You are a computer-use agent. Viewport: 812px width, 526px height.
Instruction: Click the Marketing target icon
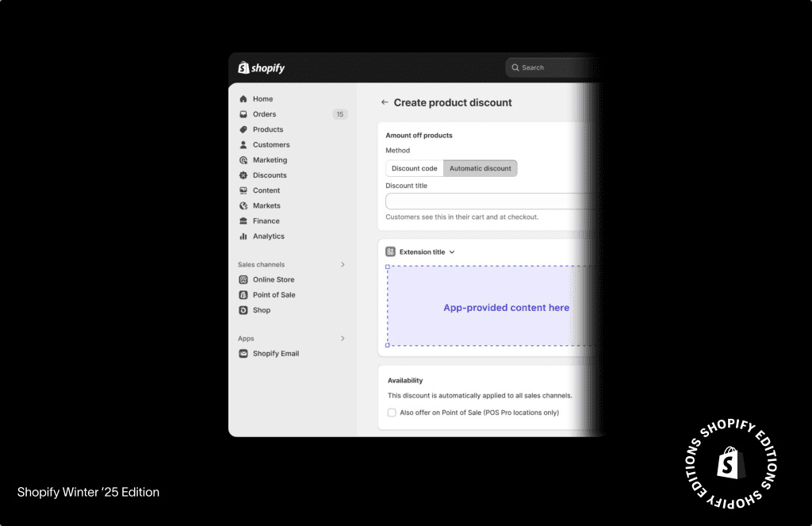pyautogui.click(x=243, y=160)
